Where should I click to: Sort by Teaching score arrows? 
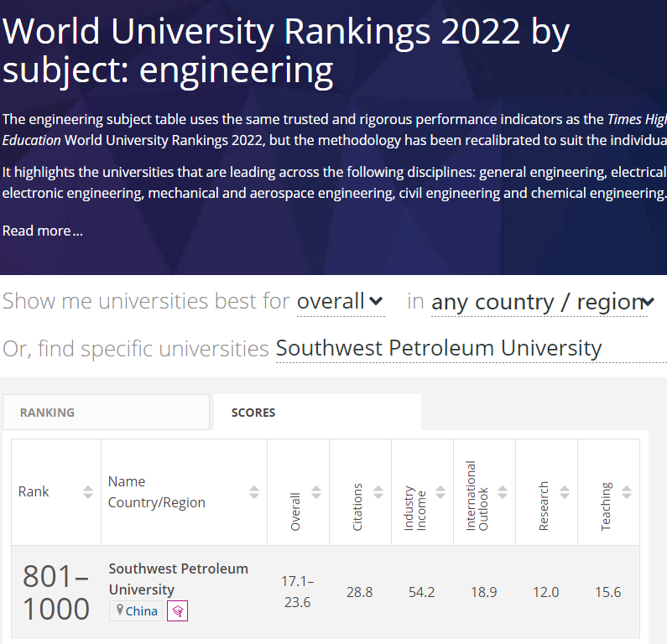pos(627,492)
